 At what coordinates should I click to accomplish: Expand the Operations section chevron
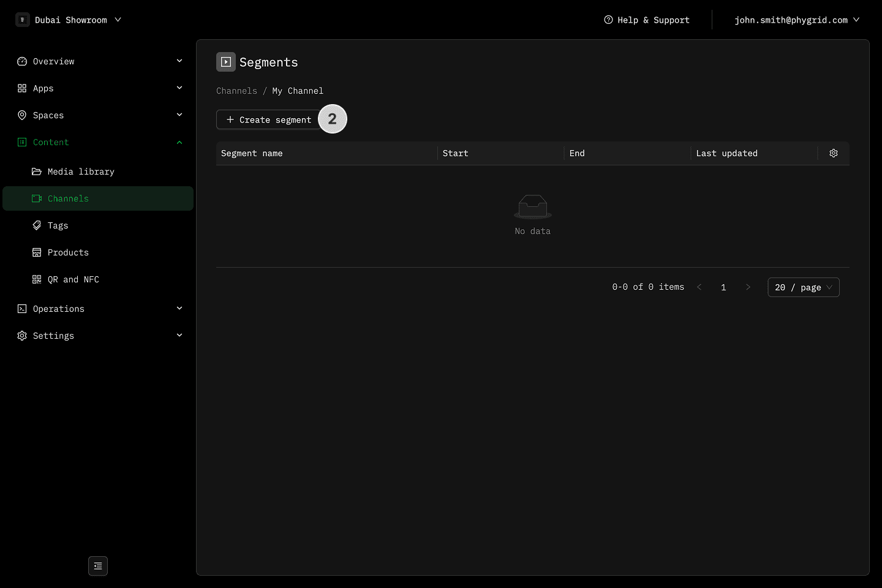pyautogui.click(x=179, y=308)
